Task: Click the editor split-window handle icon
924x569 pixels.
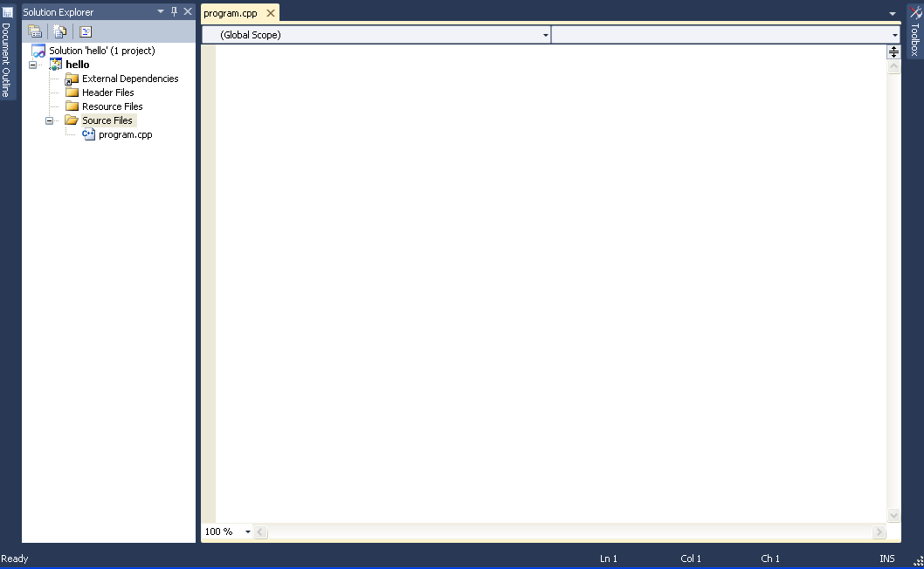Action: pyautogui.click(x=893, y=51)
